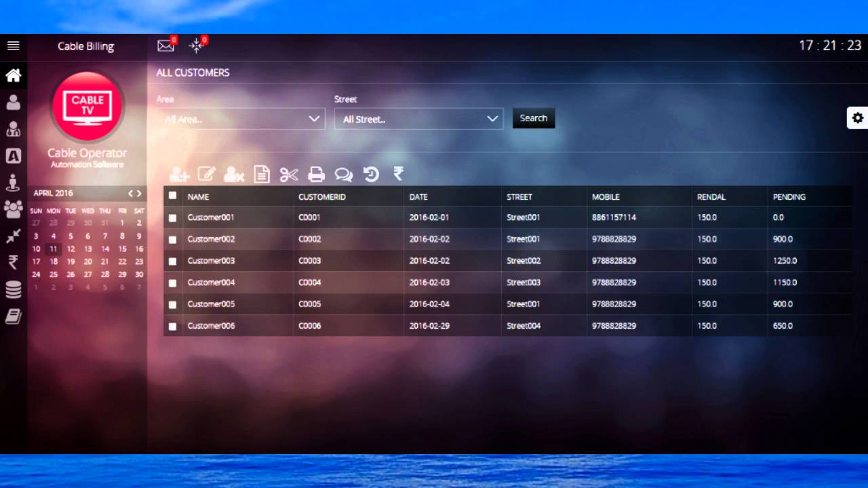
Task: Click mobile number 8861157114
Action: click(x=614, y=218)
